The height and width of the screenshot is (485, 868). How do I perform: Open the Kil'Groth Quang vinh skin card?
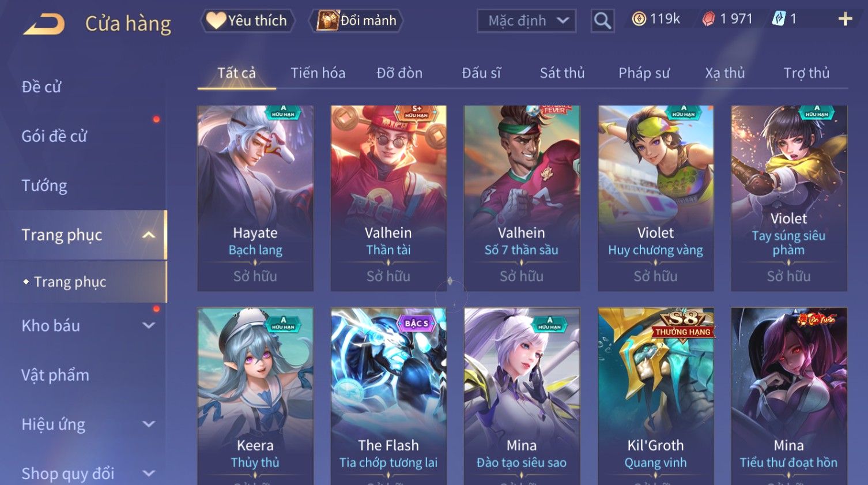[656, 396]
